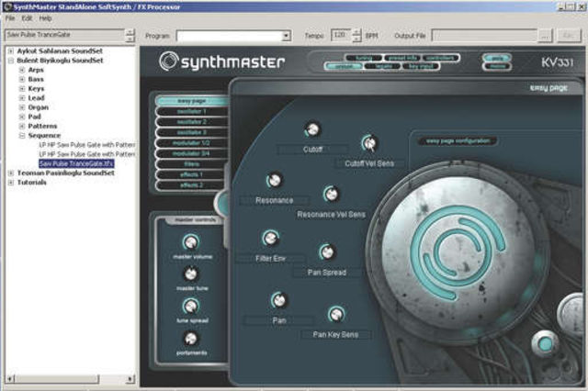Expand the Keys folder
The width and height of the screenshot is (588, 391).
(x=22, y=88)
